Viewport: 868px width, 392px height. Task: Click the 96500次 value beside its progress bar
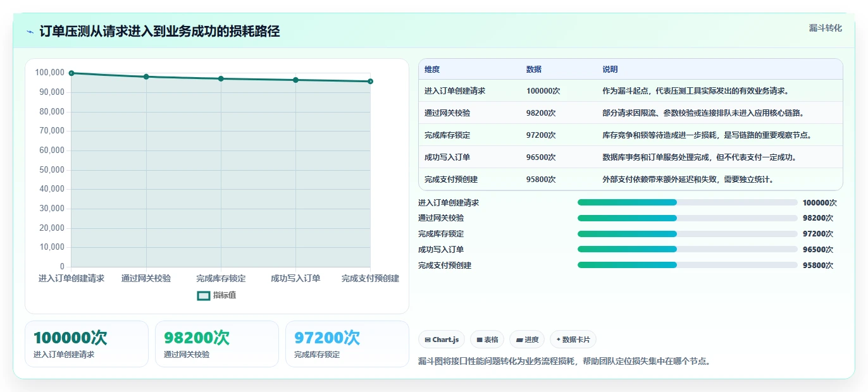coord(817,250)
